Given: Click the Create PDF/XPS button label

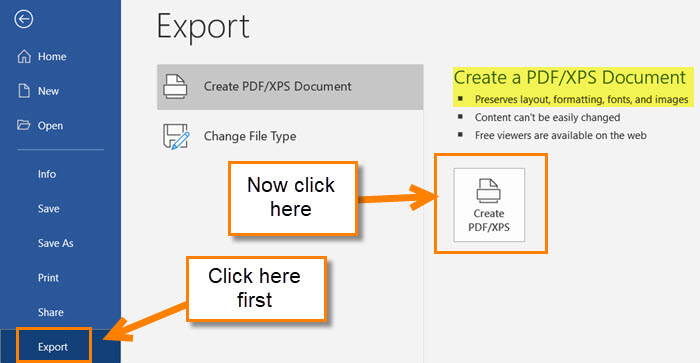Looking at the screenshot, I should (489, 220).
